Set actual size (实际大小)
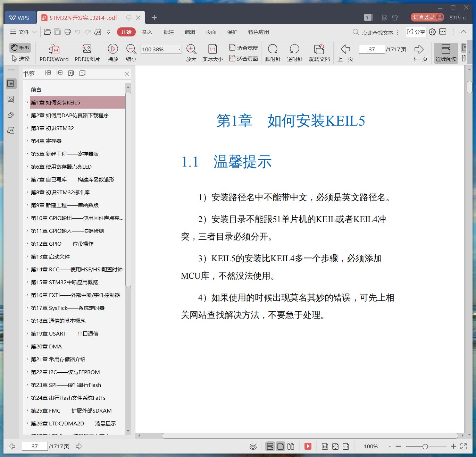Image resolution: width=476 pixels, height=457 pixels. click(x=212, y=53)
